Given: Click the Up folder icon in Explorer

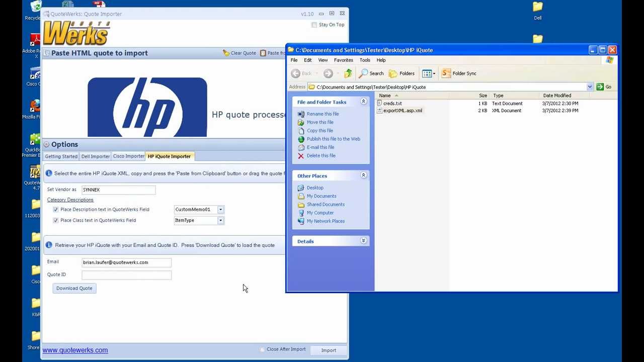Looking at the screenshot, I should [x=348, y=73].
